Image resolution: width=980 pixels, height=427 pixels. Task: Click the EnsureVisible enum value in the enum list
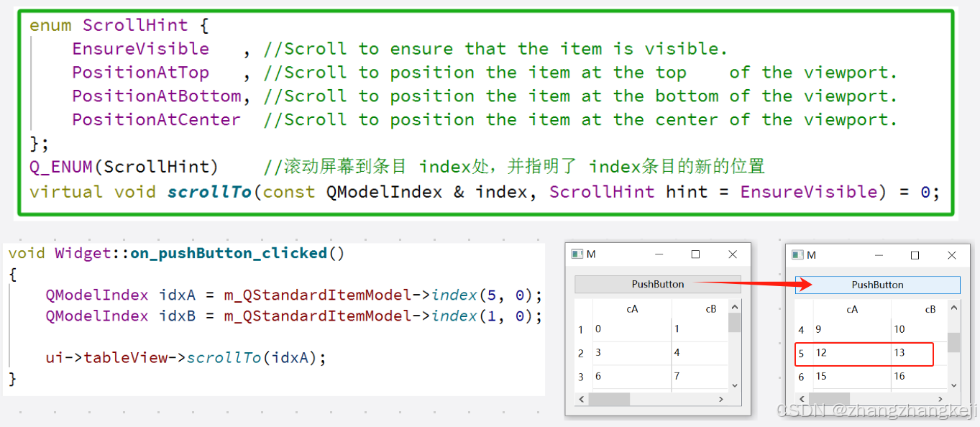(141, 49)
